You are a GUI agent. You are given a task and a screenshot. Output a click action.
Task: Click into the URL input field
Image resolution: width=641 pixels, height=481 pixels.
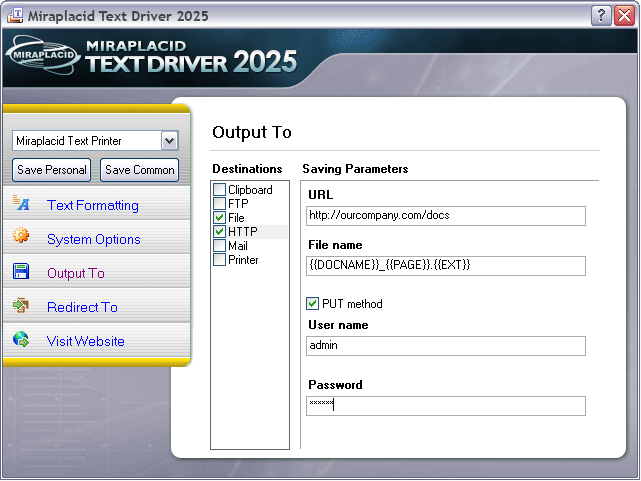click(446, 216)
